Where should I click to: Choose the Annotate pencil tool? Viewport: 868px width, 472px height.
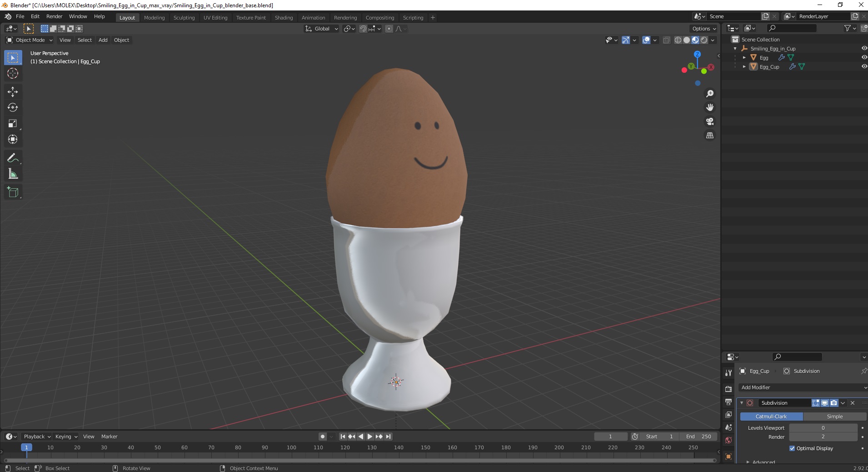(13, 158)
